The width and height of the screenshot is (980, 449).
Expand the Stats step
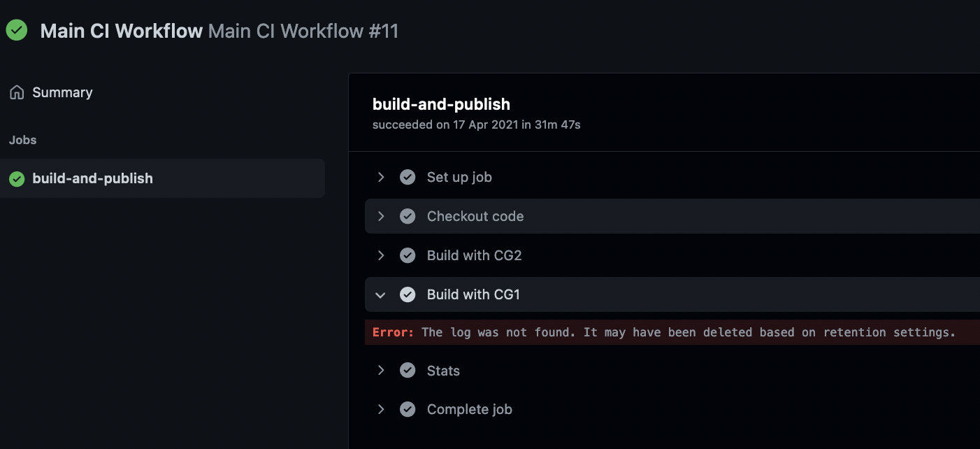pyautogui.click(x=381, y=370)
